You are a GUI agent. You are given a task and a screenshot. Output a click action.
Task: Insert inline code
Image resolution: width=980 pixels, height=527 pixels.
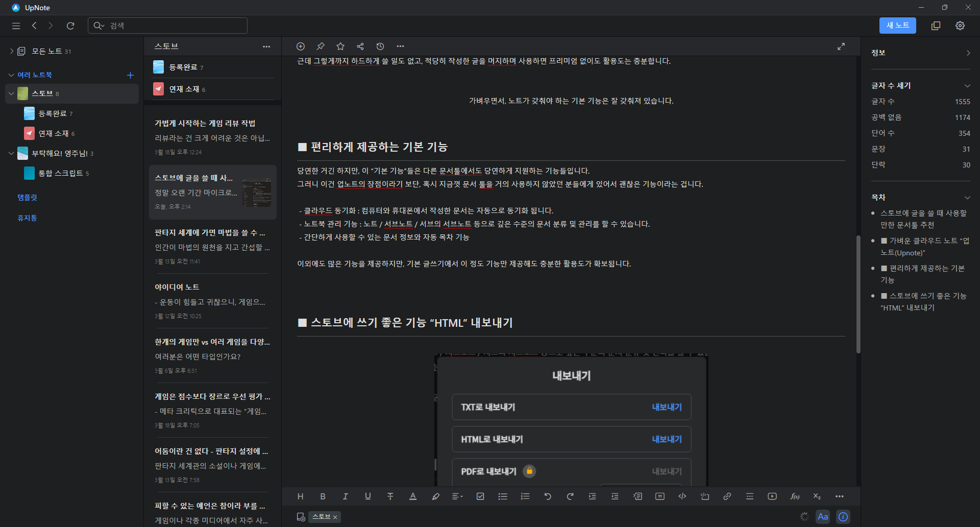(x=682, y=496)
